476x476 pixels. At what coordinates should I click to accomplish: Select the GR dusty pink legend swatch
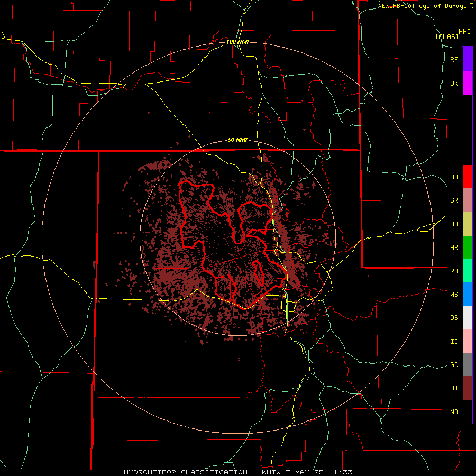[467, 200]
